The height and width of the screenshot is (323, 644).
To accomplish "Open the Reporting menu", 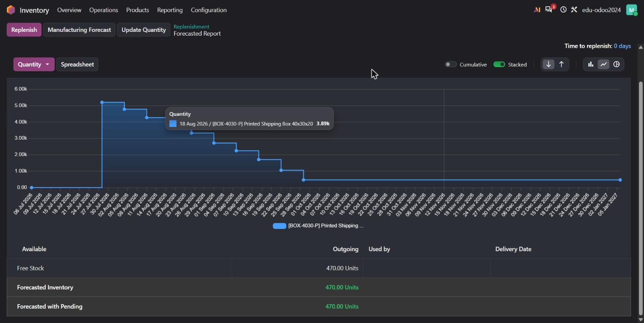I will point(170,10).
